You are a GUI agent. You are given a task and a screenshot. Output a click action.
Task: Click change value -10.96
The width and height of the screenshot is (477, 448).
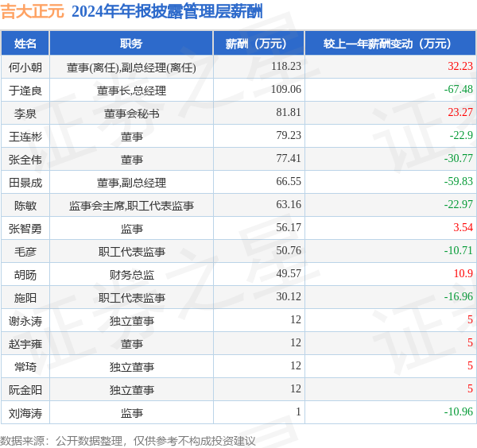point(458,411)
